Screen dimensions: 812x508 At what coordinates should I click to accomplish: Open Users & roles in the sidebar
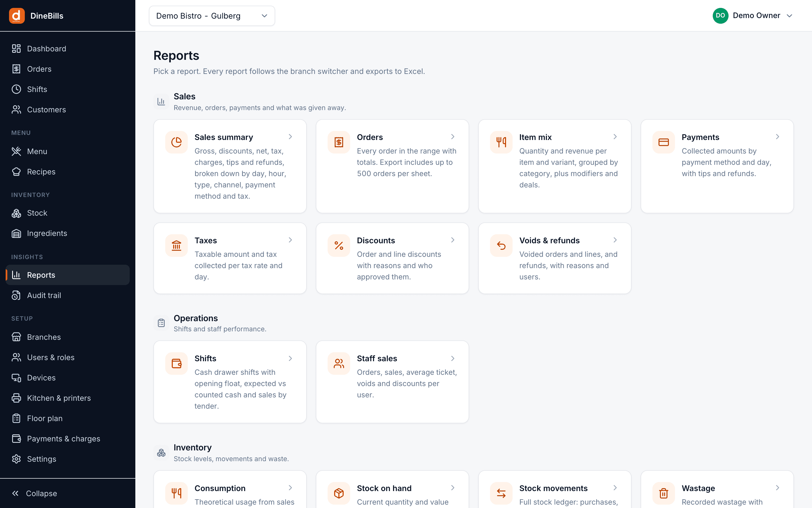pos(67,358)
